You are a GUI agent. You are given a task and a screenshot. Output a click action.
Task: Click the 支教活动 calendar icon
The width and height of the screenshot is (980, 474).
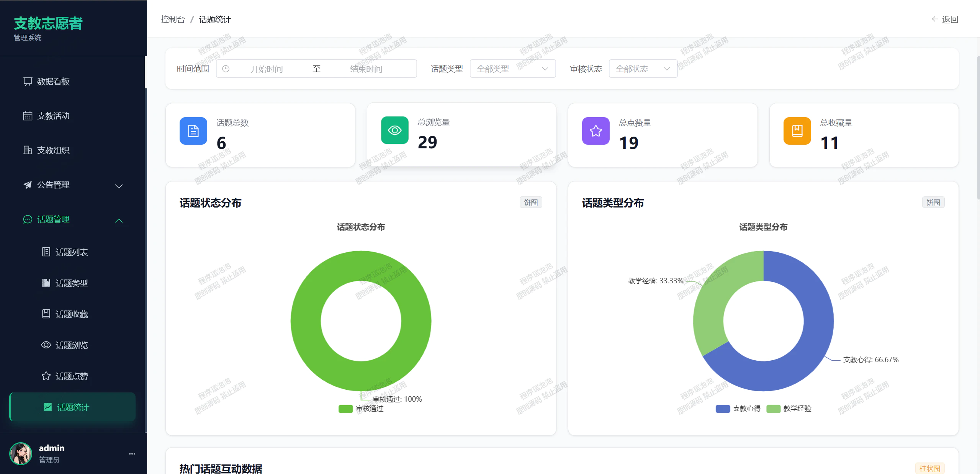28,116
